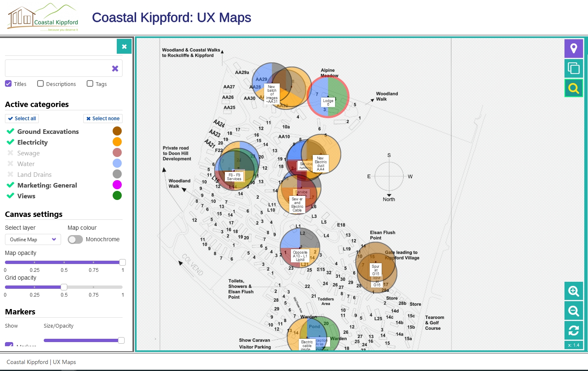Click the footer text 'Coastal Kippford | UX Maps'
Image resolution: width=588 pixels, height=371 pixels.
click(x=41, y=362)
